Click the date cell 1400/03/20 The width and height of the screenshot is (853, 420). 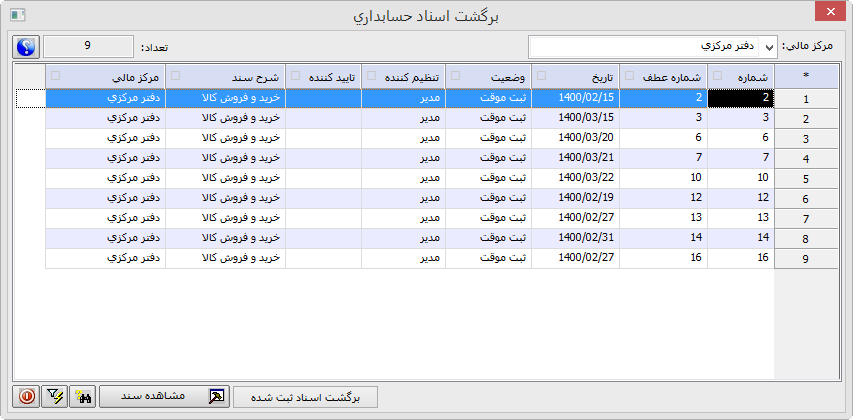pos(576,138)
